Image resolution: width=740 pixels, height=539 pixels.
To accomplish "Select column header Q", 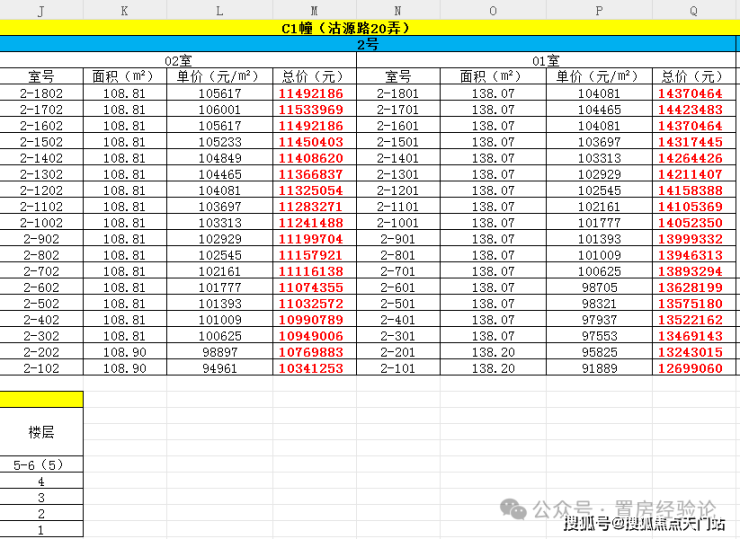I will coord(694,10).
